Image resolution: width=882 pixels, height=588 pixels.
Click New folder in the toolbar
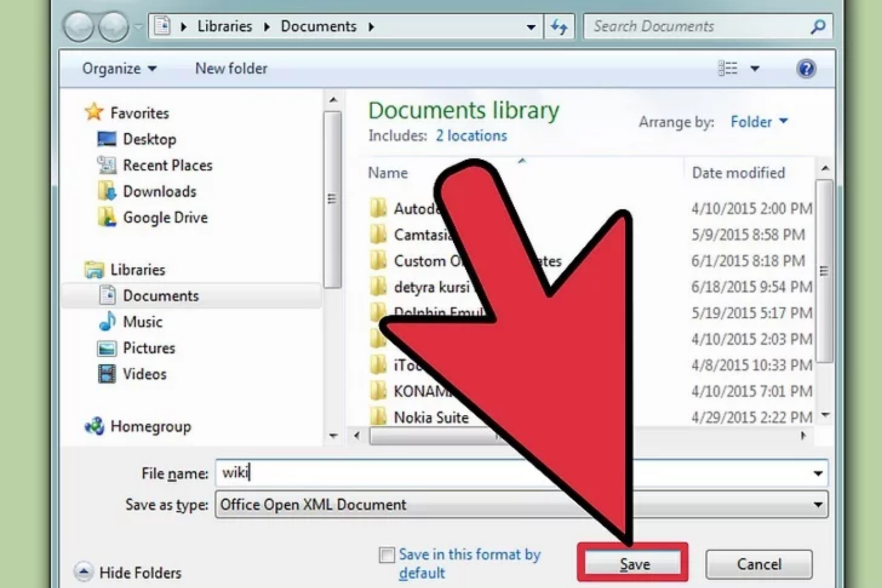click(231, 69)
